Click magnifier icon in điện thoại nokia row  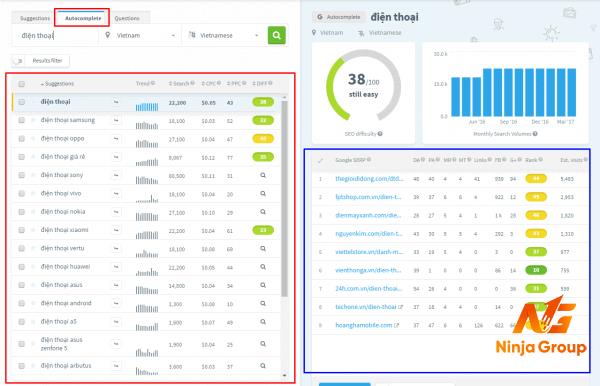point(263,212)
